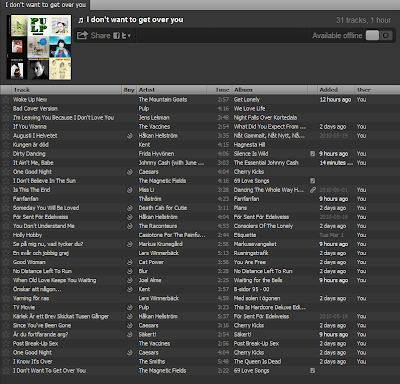Sort by the Added column header
This screenshot has height=384, width=400.
click(x=336, y=90)
